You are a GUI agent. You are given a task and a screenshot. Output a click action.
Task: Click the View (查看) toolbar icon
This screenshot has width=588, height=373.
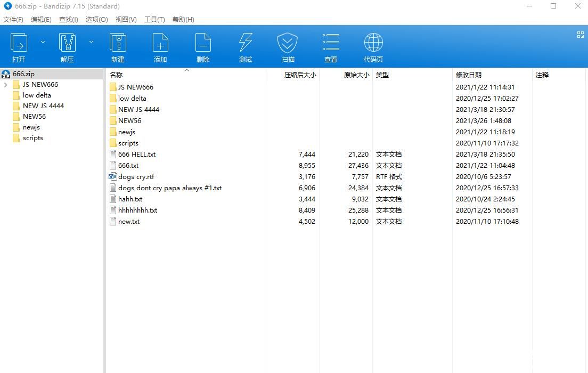pyautogui.click(x=331, y=43)
